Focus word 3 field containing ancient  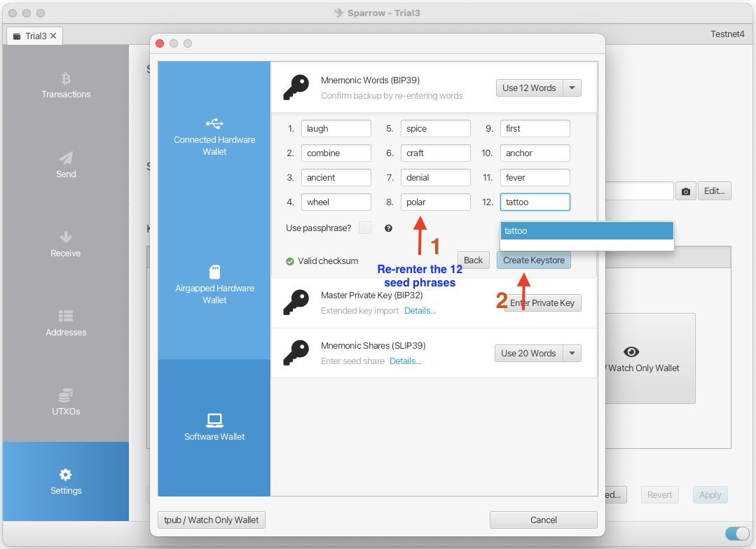pyautogui.click(x=336, y=177)
